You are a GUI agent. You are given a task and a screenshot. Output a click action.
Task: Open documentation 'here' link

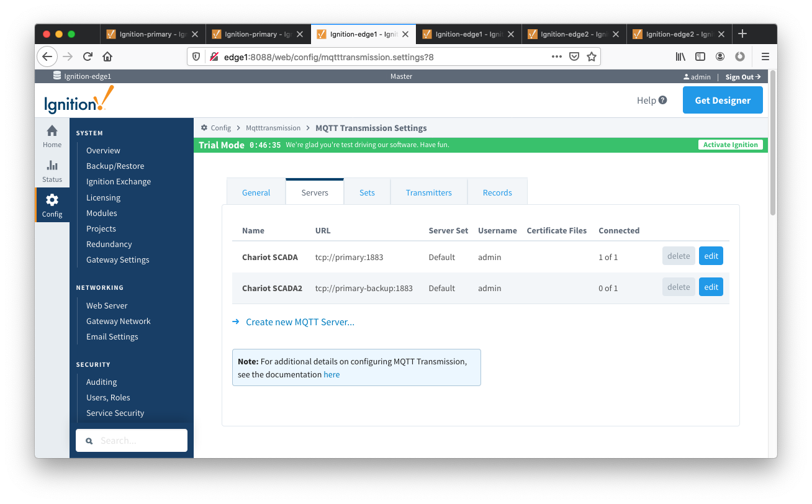pyautogui.click(x=332, y=374)
